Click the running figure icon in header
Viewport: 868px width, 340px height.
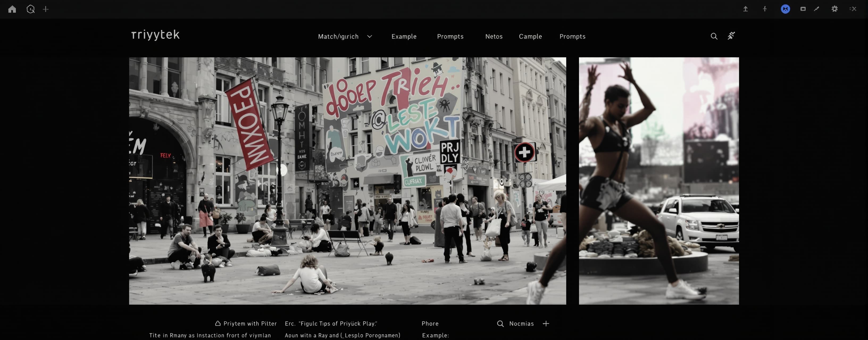[x=731, y=36]
